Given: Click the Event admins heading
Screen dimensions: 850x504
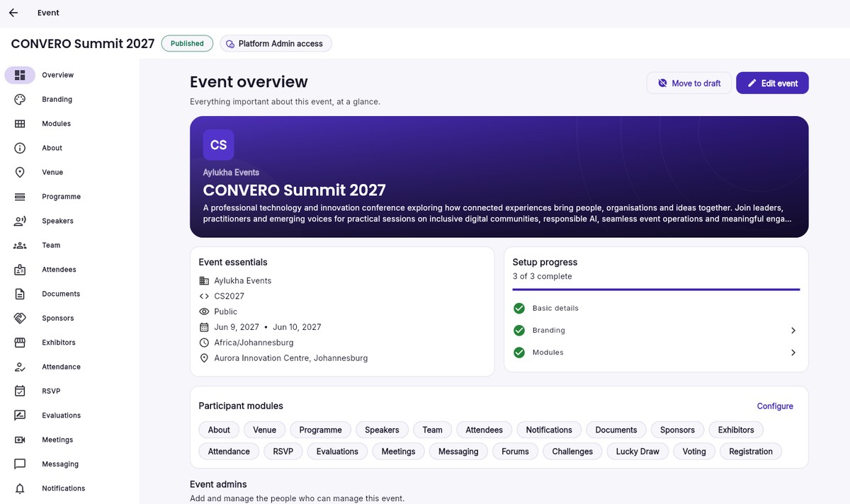Looking at the screenshot, I should click(x=218, y=484).
